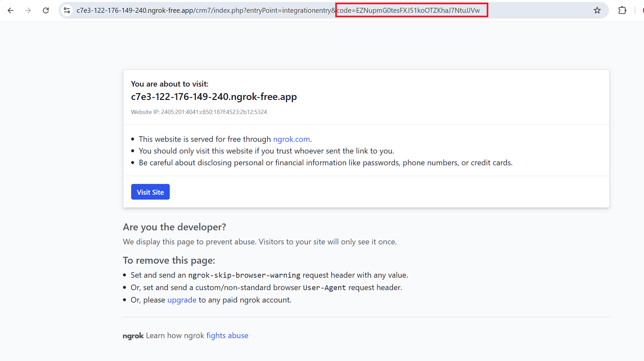
Task: Click the Visit Site button
Action: (150, 192)
